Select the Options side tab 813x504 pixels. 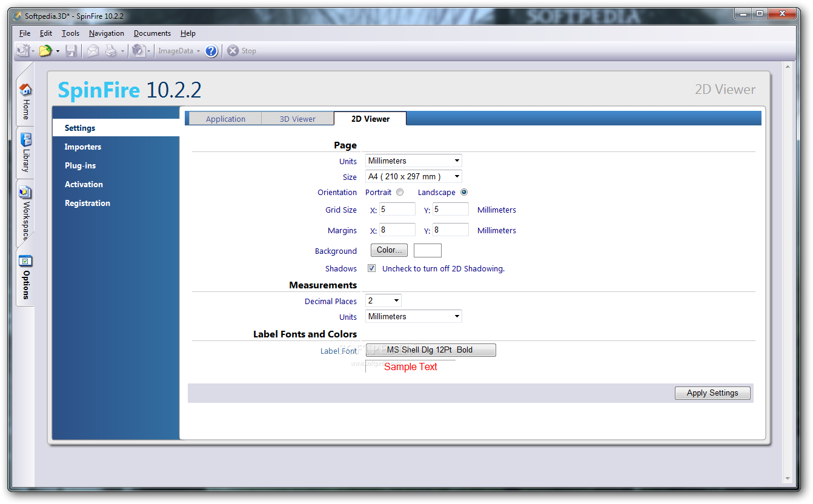(x=25, y=277)
